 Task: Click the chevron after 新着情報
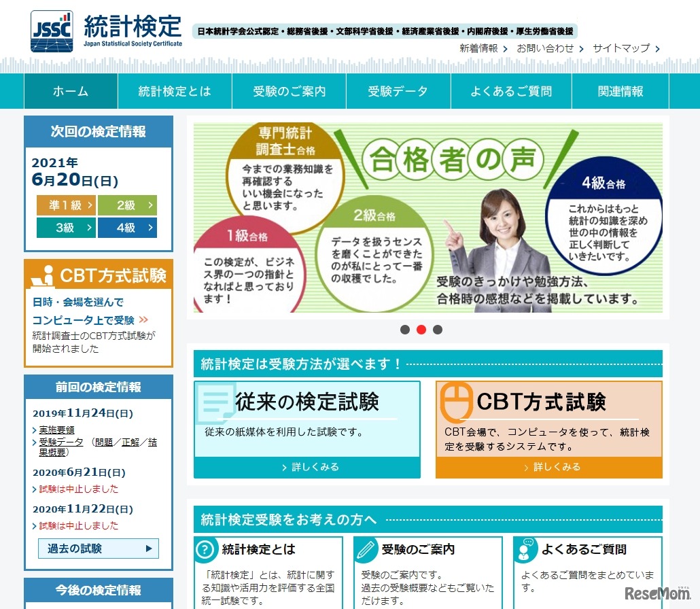(506, 49)
